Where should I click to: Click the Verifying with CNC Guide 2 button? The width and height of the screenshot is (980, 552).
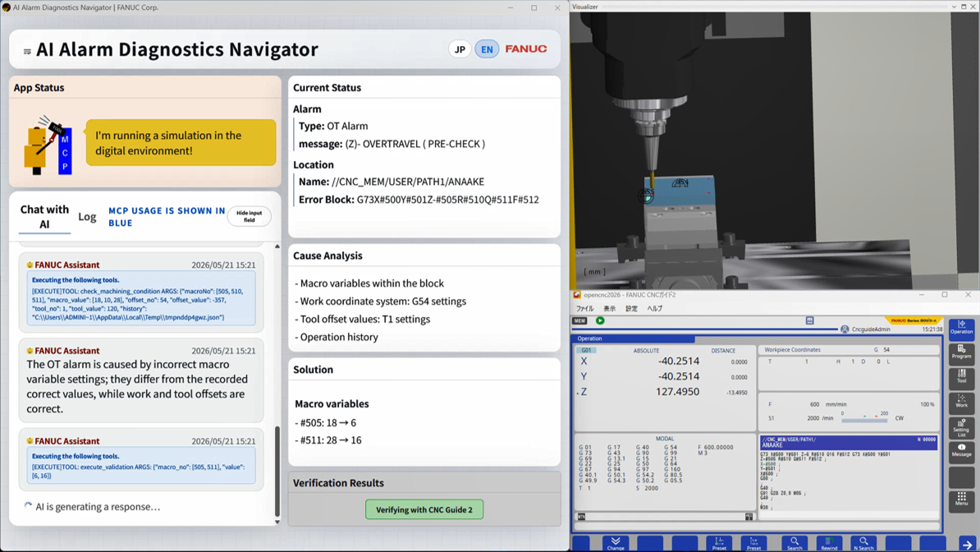pos(424,509)
